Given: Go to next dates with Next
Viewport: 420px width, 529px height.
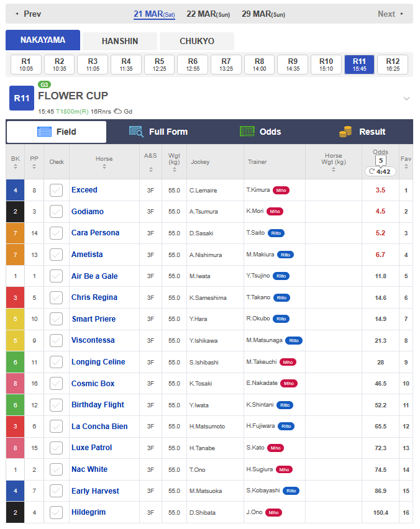Looking at the screenshot, I should [390, 14].
